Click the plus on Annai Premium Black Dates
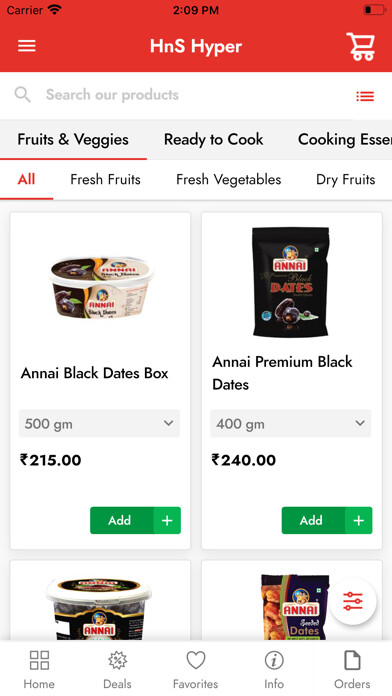 [x=359, y=520]
